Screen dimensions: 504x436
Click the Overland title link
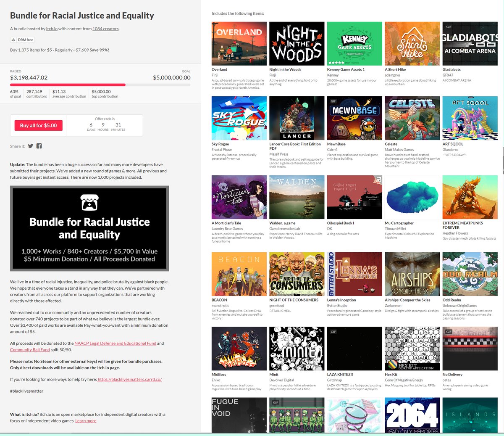point(219,70)
